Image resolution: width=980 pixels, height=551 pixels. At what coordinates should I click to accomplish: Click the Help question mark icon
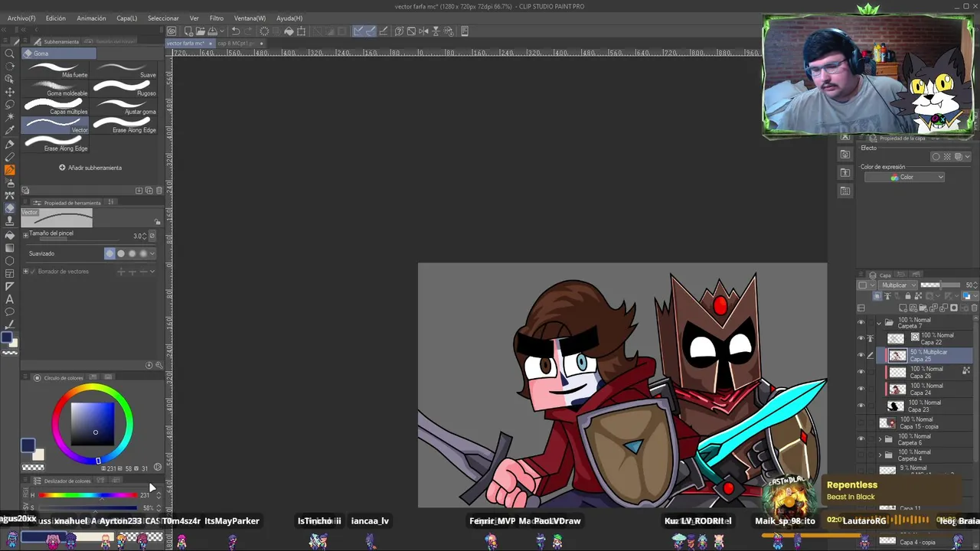pos(399,31)
